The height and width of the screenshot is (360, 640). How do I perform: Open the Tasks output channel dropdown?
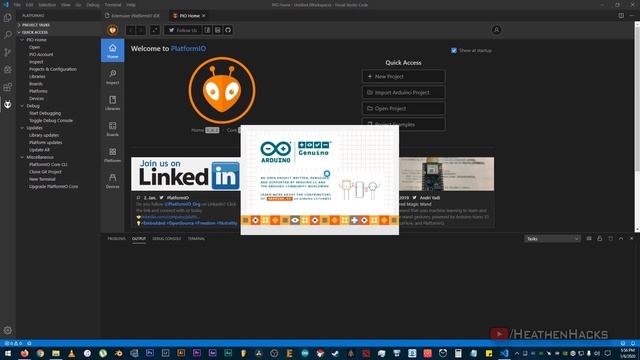point(552,239)
